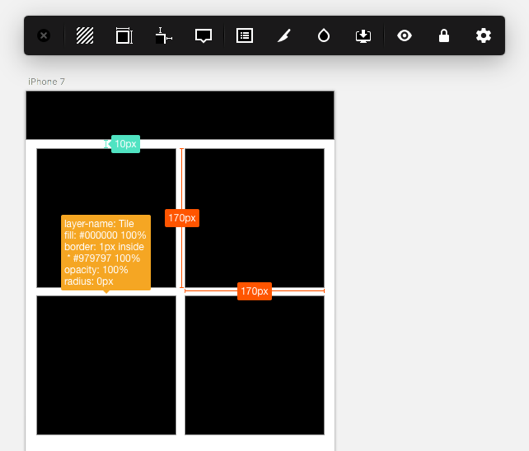Open the gear settings icon
This screenshot has height=451, width=529.
(x=483, y=35)
